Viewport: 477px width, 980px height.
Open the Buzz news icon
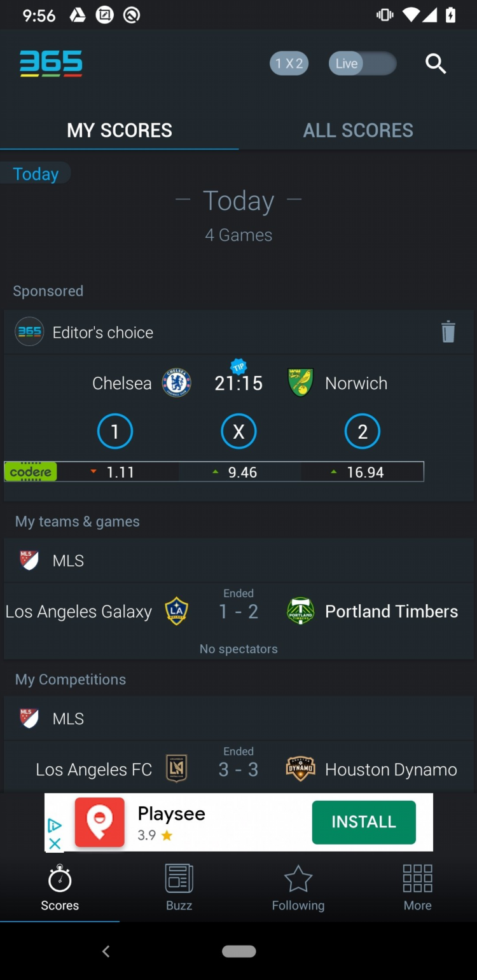(x=179, y=878)
